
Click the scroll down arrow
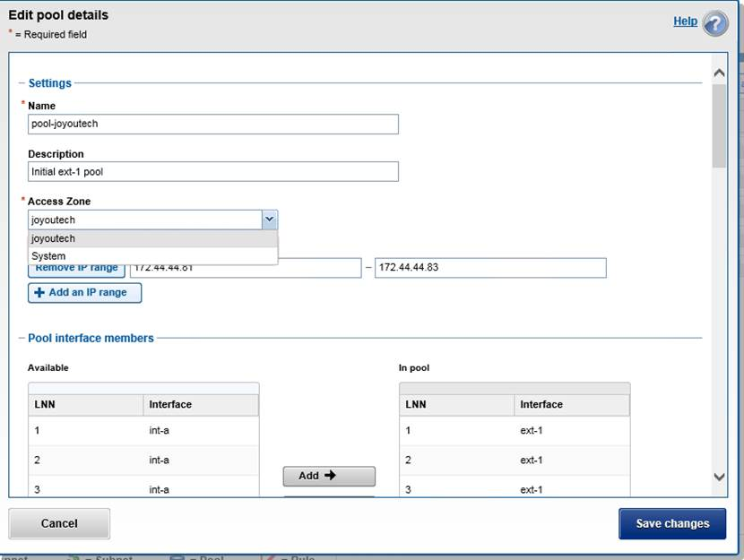pos(718,477)
